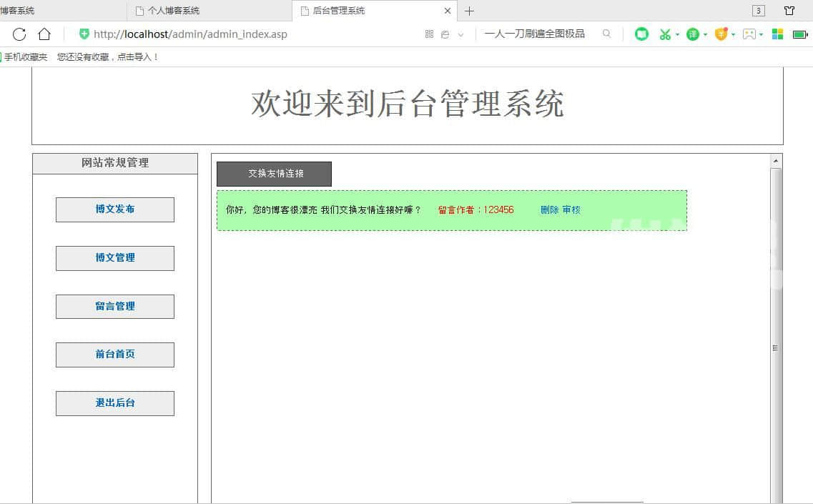
Task: Expand the dropdown arrow beside translate icon
Action: [705, 34]
